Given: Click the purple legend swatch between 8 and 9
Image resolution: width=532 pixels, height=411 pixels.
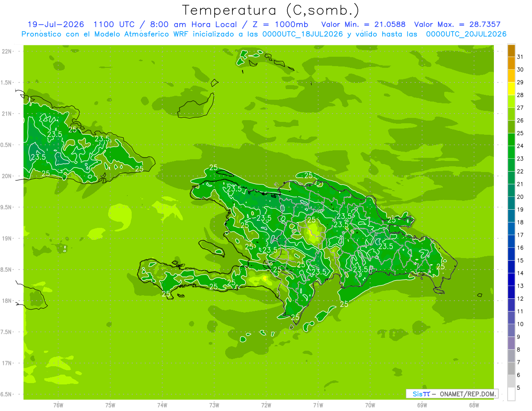Looking at the screenshot, I should pos(511,343).
